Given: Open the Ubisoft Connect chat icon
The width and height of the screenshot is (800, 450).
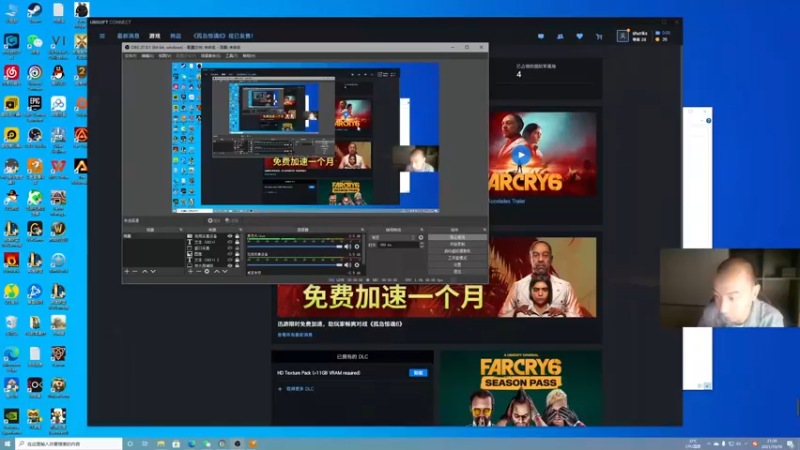Looking at the screenshot, I should click(x=541, y=36).
